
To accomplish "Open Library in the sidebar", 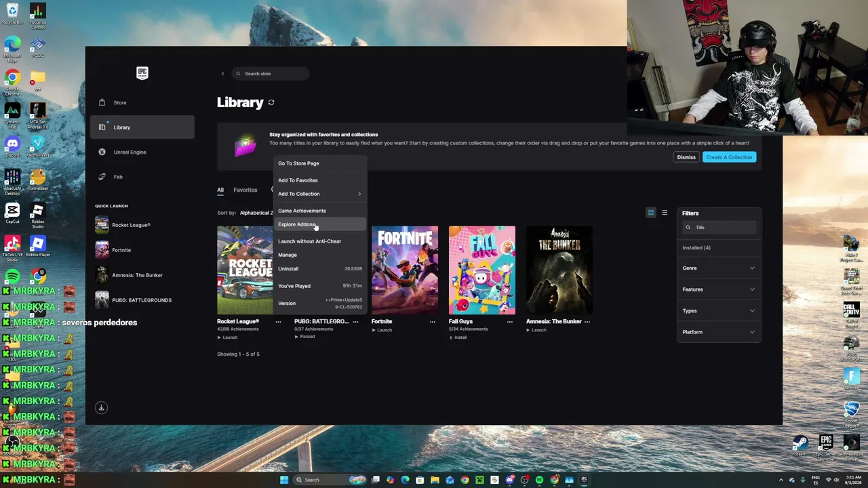I will 142,127.
